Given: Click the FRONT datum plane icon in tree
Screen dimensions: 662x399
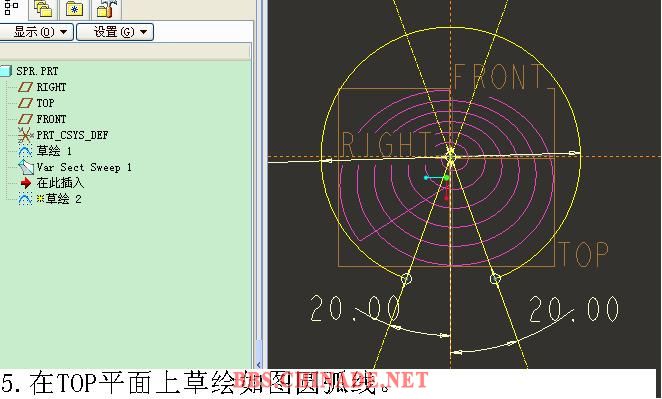Looking at the screenshot, I should (25, 119).
